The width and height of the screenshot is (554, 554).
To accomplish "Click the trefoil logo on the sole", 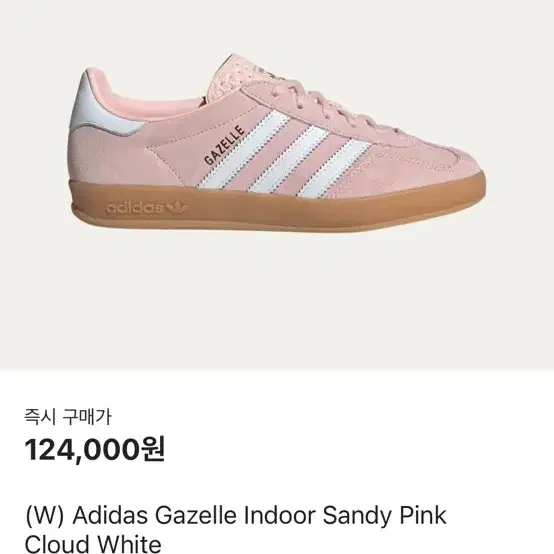I will click(177, 208).
